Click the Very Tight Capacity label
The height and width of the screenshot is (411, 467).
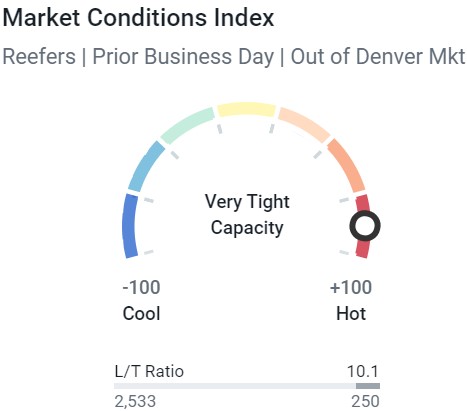click(x=247, y=215)
